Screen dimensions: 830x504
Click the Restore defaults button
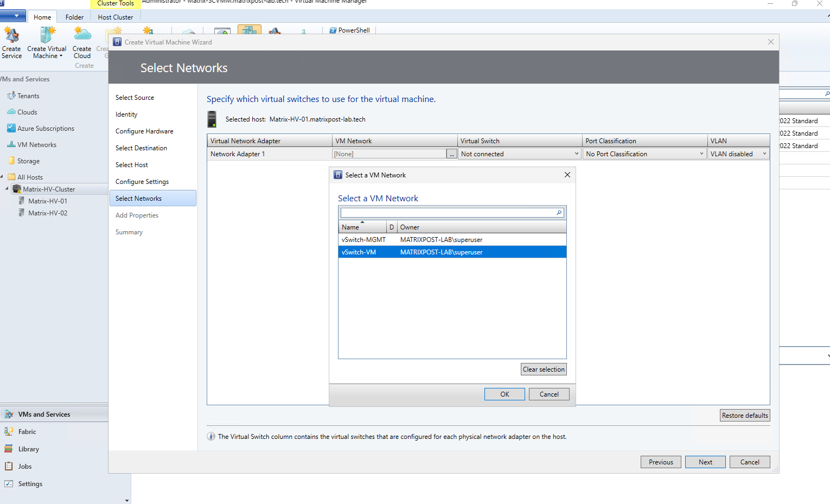tap(745, 416)
